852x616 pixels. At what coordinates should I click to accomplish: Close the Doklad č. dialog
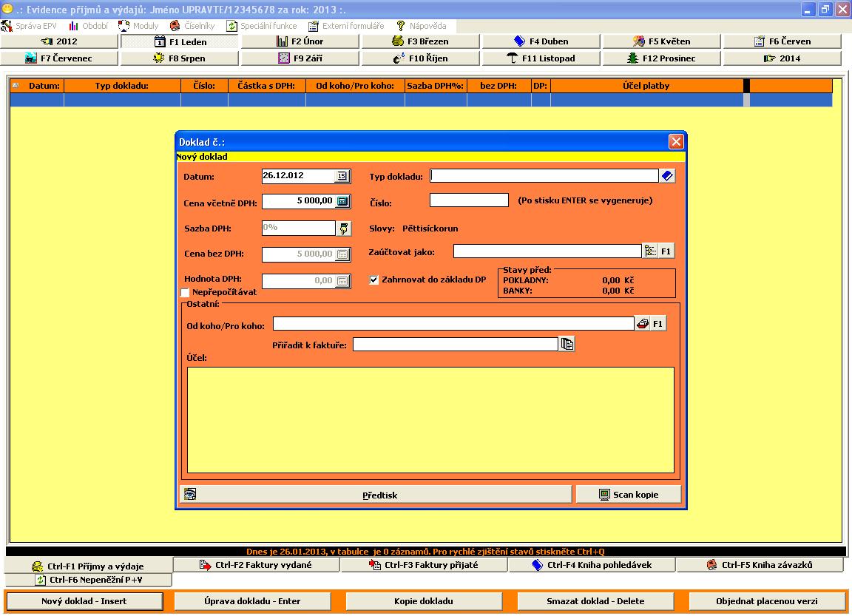[676, 142]
